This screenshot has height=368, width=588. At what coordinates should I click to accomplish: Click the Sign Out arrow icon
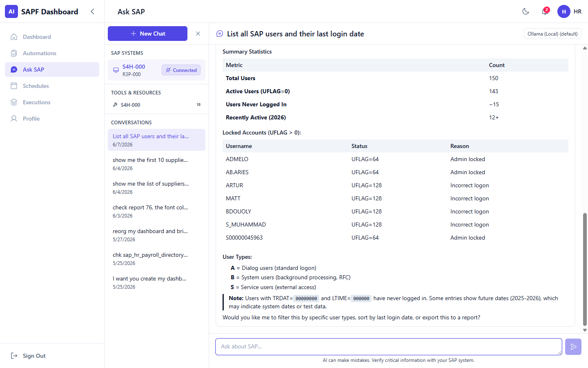(14, 356)
